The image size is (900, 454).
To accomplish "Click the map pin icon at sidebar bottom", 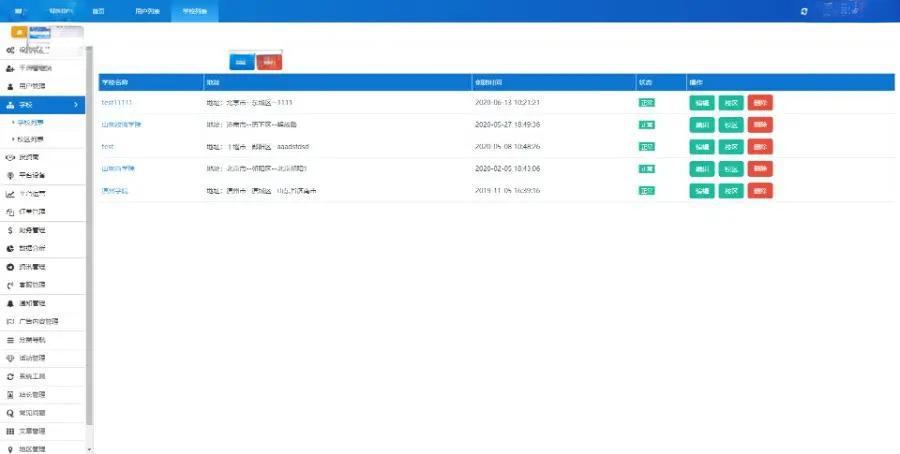I will pos(10,449).
